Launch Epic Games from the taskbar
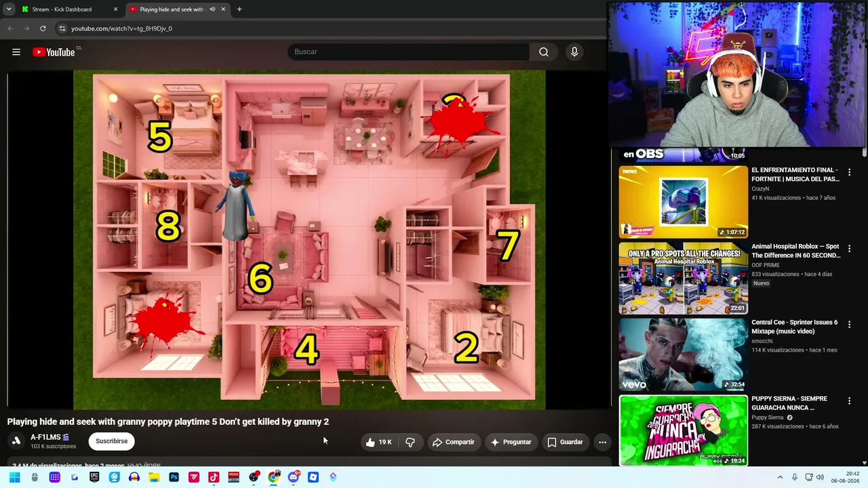 pyautogui.click(x=94, y=477)
